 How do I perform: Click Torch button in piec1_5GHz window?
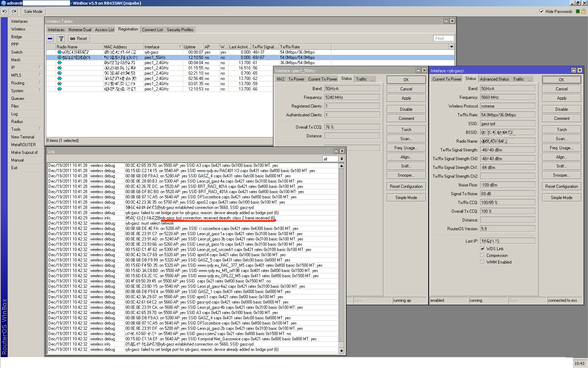[x=406, y=130]
